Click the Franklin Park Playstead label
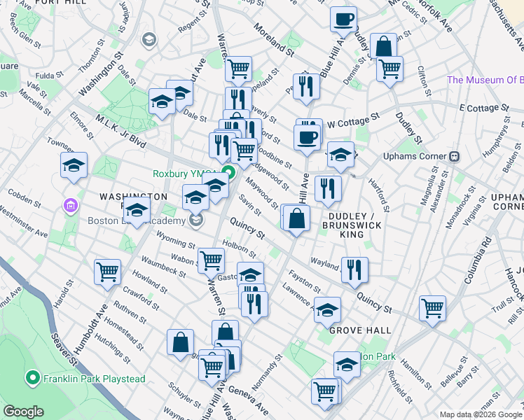 tap(95, 379)
